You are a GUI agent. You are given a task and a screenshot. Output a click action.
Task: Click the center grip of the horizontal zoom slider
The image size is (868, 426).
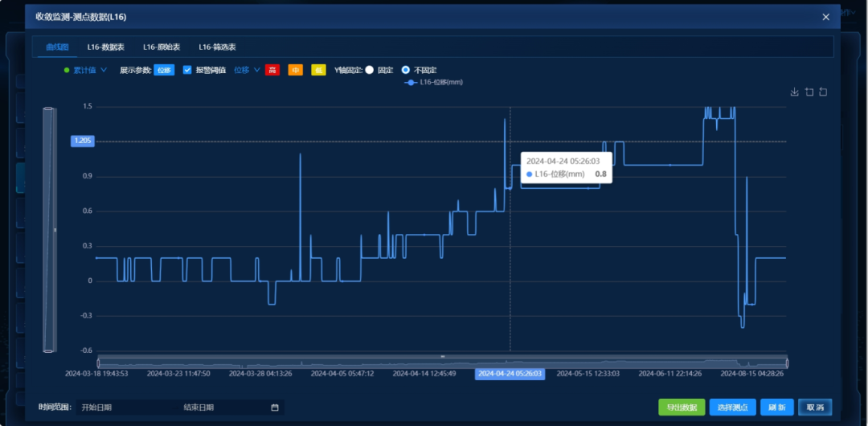[x=443, y=356]
